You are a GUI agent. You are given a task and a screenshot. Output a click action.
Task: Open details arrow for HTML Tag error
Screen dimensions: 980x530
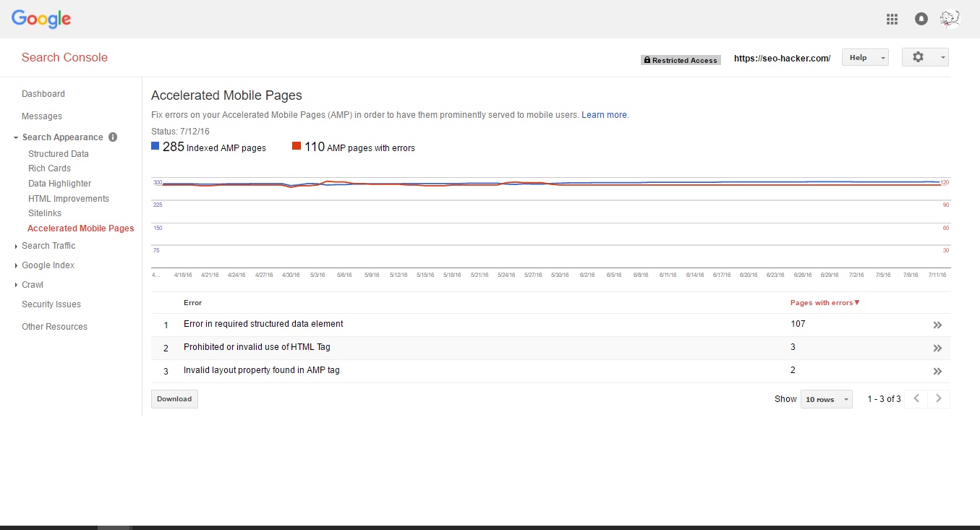937,349
